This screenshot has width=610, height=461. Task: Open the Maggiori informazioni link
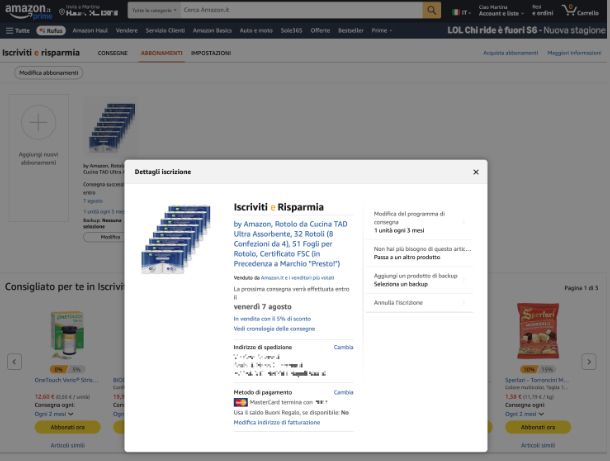coord(574,53)
